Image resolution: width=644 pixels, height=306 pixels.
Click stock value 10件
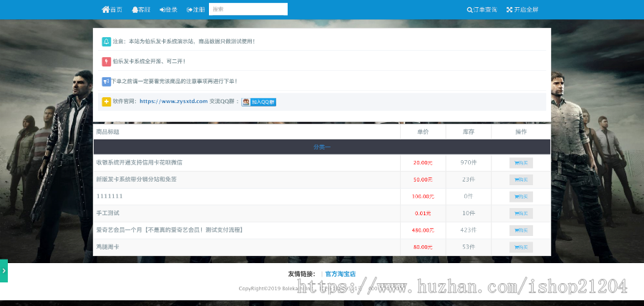(x=469, y=213)
